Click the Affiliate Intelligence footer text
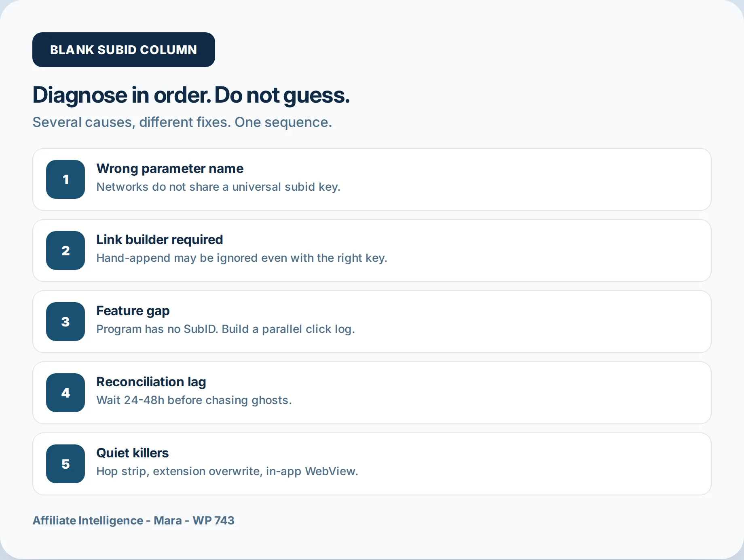Image resolution: width=744 pixels, height=560 pixels. tap(133, 520)
